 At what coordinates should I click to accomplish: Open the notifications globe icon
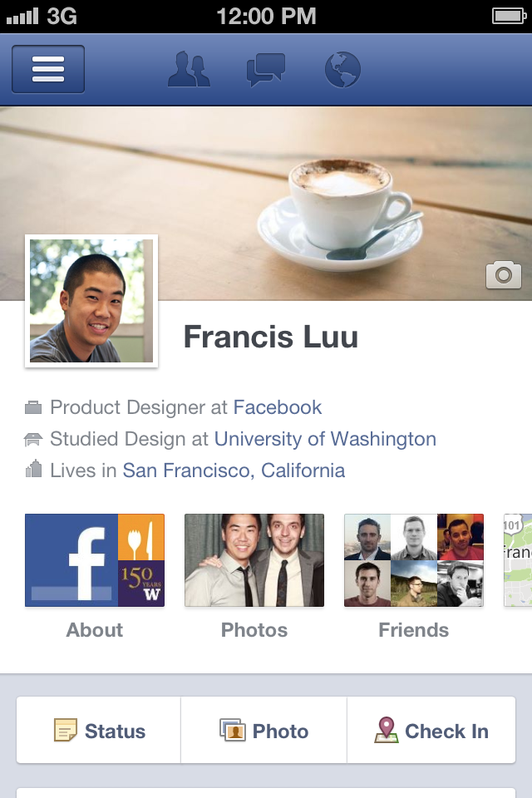(342, 69)
